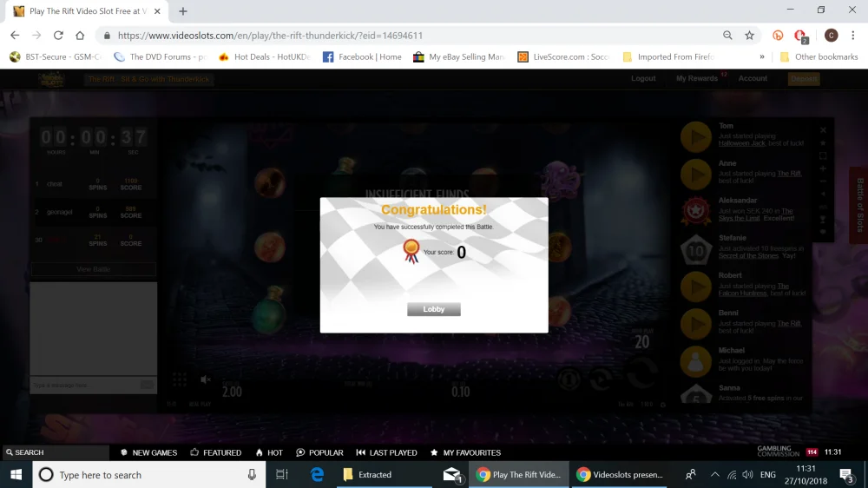Go back with the browser back arrow

[15, 36]
